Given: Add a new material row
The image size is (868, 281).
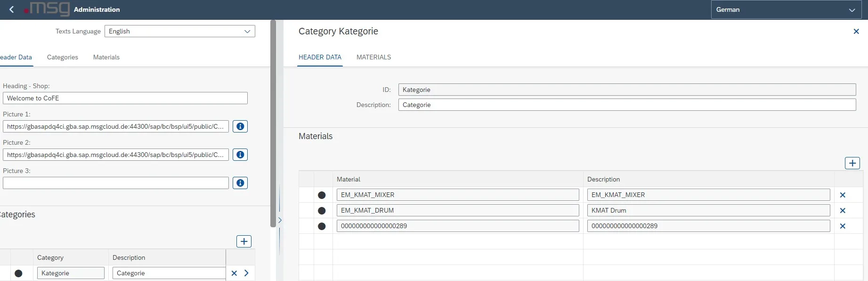Looking at the screenshot, I should (x=852, y=163).
